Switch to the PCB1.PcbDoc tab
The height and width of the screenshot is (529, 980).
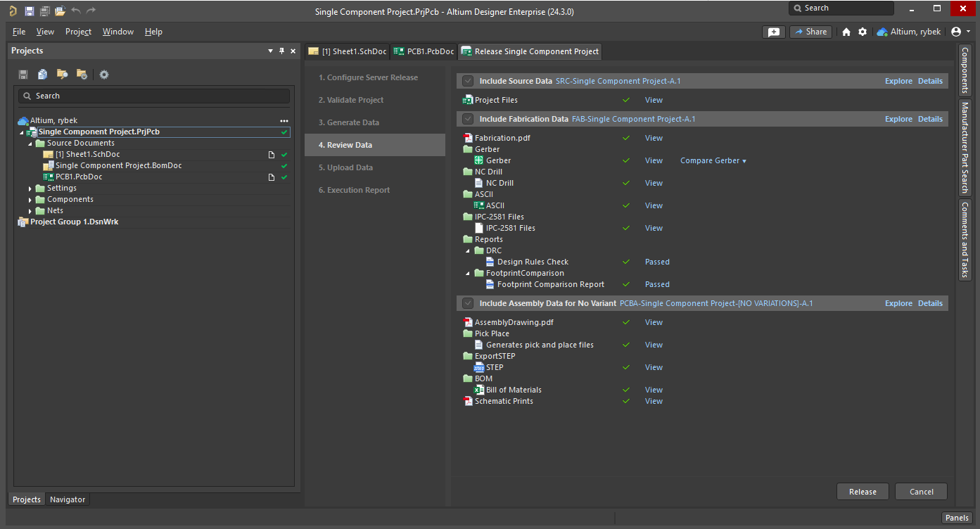pyautogui.click(x=424, y=51)
